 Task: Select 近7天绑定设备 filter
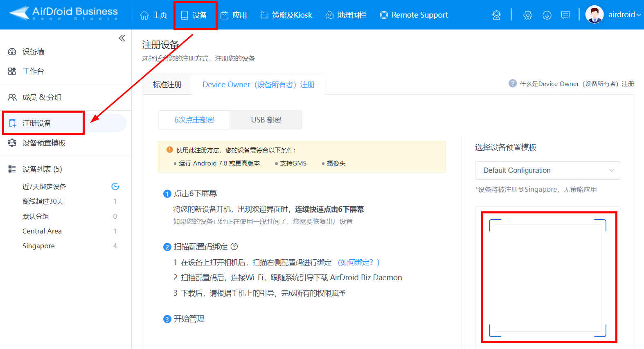point(44,187)
